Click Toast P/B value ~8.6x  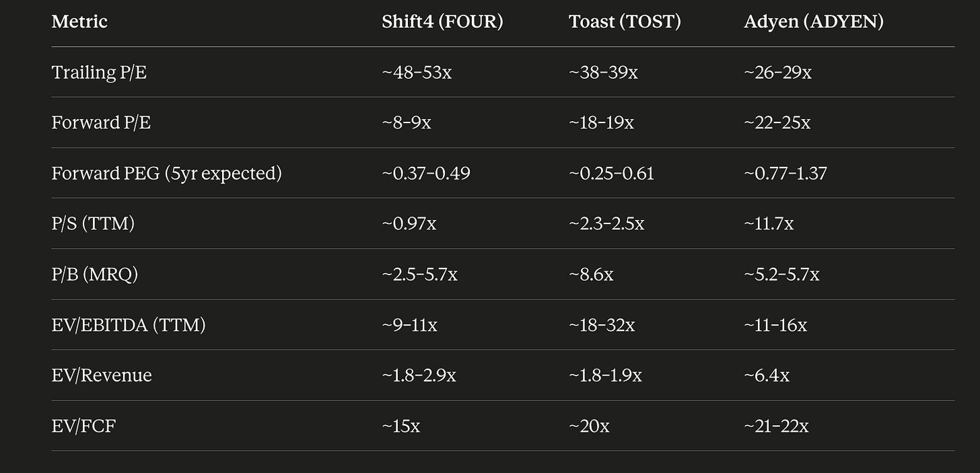point(591,275)
